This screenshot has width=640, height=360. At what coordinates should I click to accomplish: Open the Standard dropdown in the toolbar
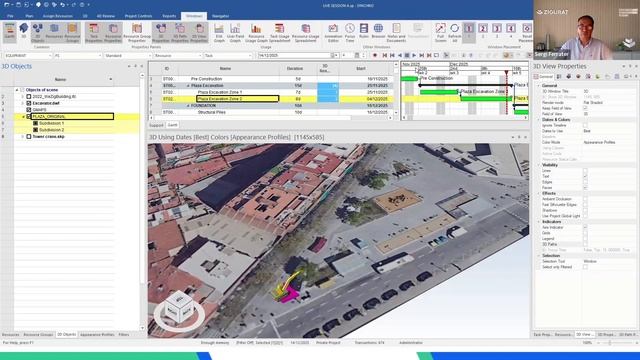[x=127, y=56]
